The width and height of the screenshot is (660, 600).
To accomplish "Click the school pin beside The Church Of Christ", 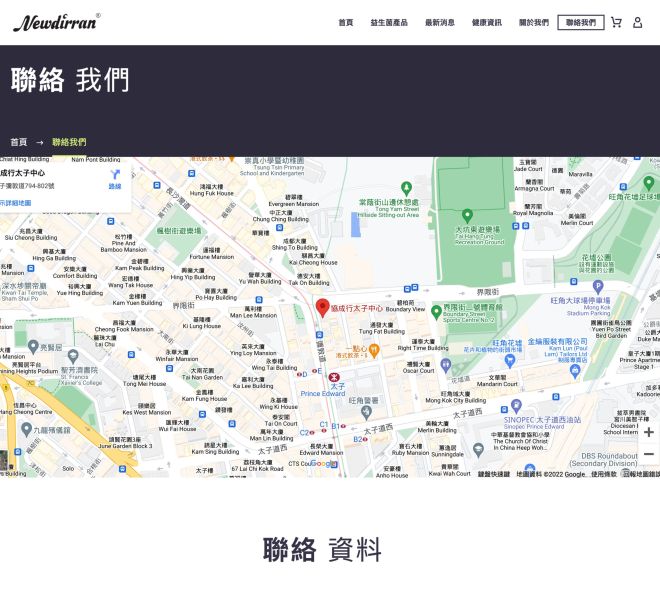I will point(478,450).
